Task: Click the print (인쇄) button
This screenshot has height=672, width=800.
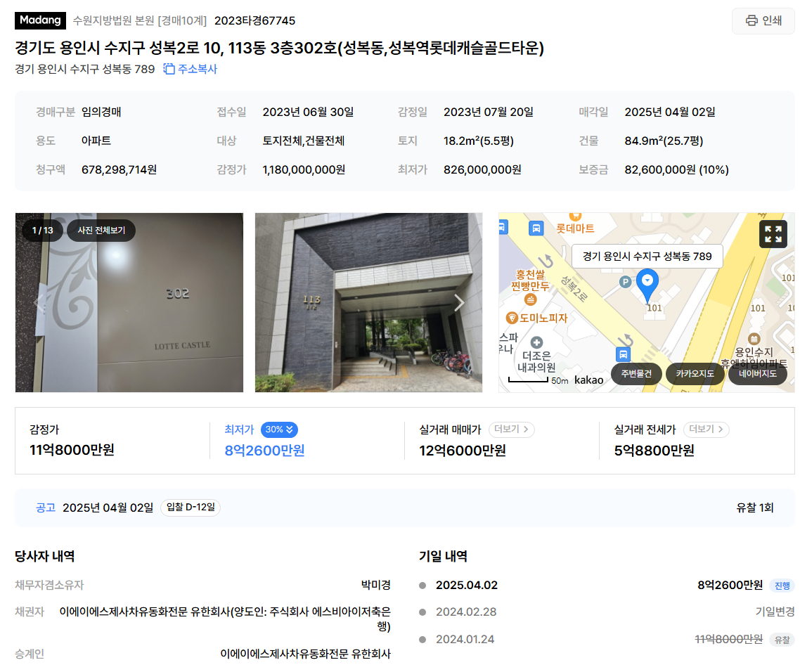Action: tap(763, 21)
